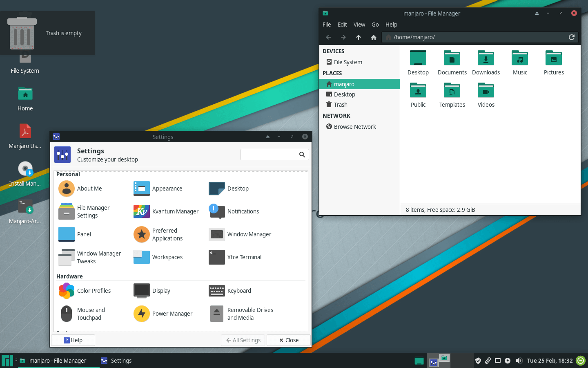Open Color Profiles settings
Image resolution: width=588 pixels, height=368 pixels.
(x=66, y=291)
